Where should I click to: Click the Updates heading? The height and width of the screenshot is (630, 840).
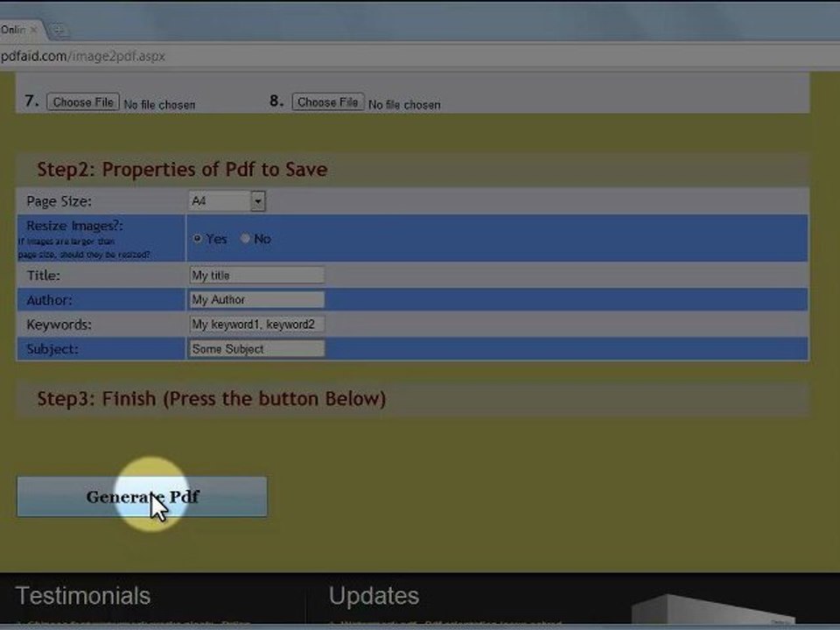click(374, 596)
